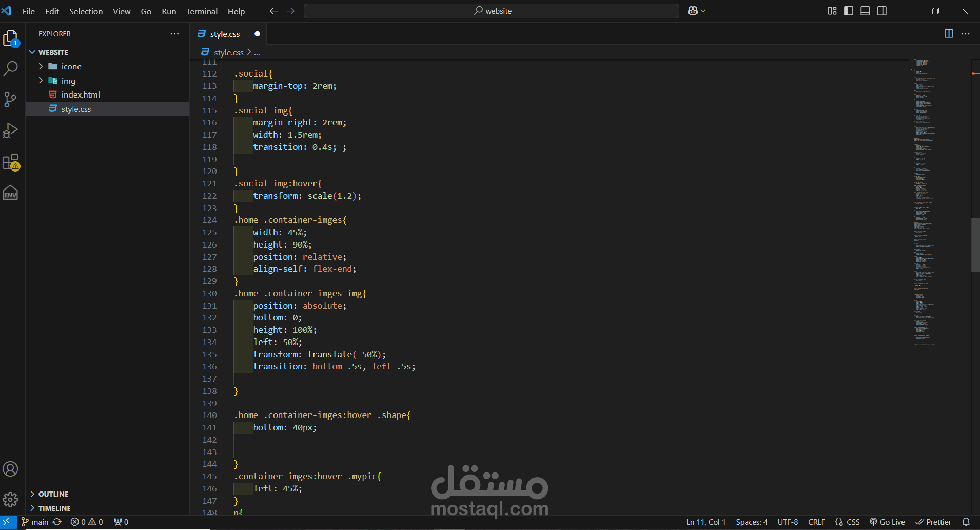This screenshot has width=980, height=530.
Task: Show errors and warnings count
Action: tap(87, 522)
